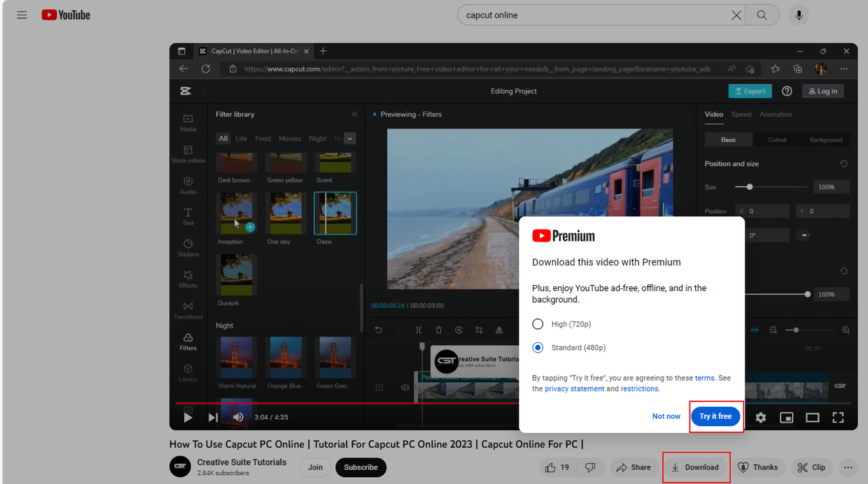
Task: Enable miniplayer mode
Action: pos(787,417)
